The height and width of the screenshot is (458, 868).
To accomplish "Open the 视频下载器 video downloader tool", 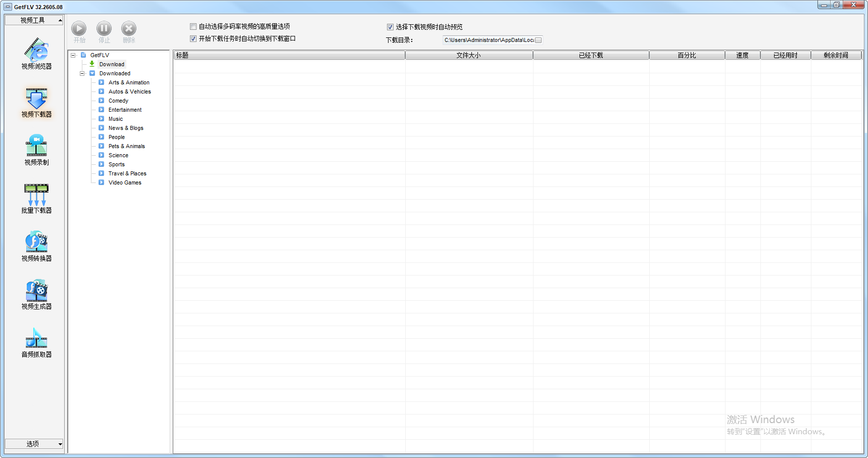I will 36,103.
